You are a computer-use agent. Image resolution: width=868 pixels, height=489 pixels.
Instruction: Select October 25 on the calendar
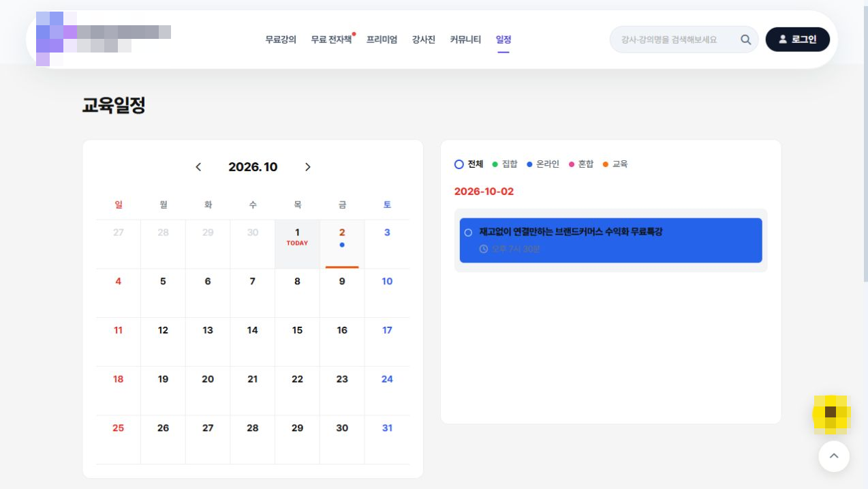[118, 440]
